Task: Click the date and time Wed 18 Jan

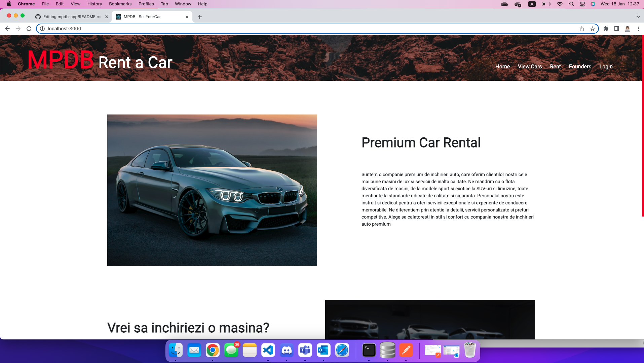Action: (620, 4)
